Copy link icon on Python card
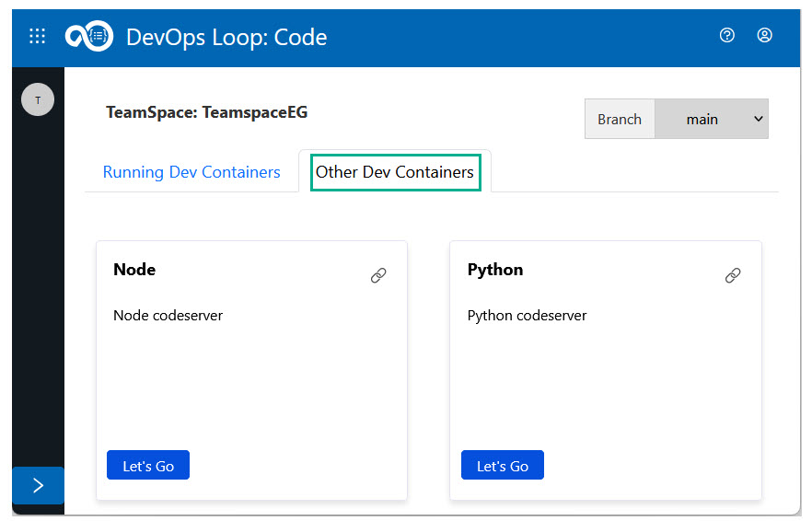Image resolution: width=812 pixels, height=521 pixels. [733, 275]
